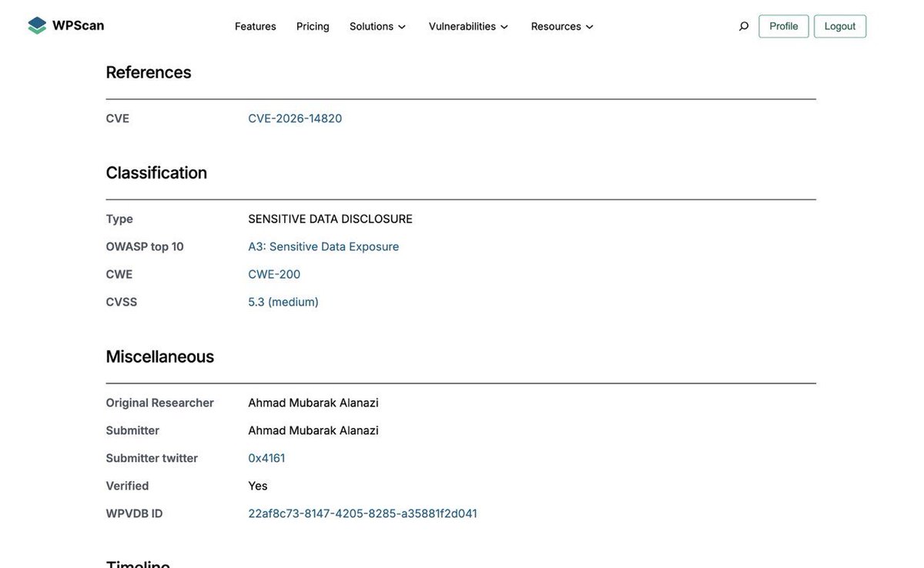This screenshot has width=924, height=568.
Task: Expand the Vulnerabilities dropdown menu
Action: (469, 26)
